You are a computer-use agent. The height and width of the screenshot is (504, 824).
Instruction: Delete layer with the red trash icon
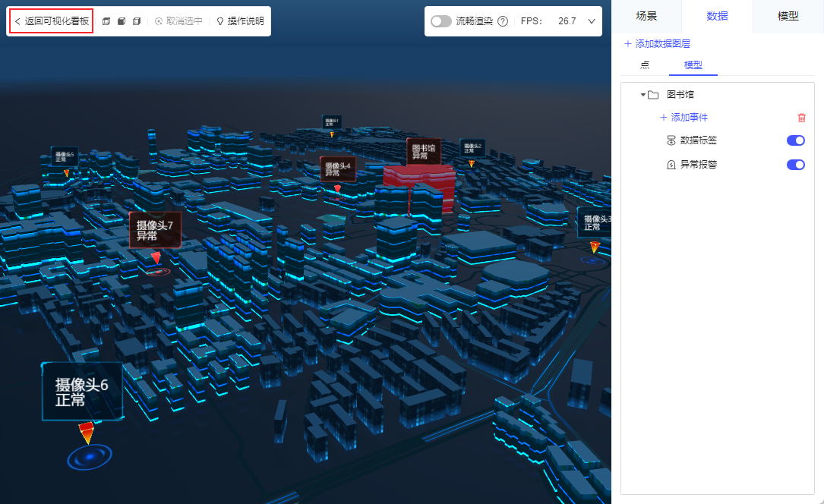tap(801, 118)
